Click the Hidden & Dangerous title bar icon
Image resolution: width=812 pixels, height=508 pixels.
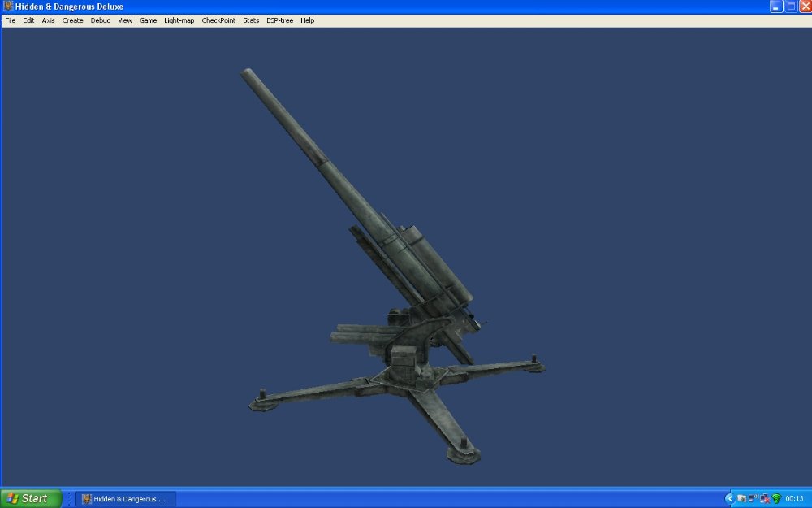point(7,7)
